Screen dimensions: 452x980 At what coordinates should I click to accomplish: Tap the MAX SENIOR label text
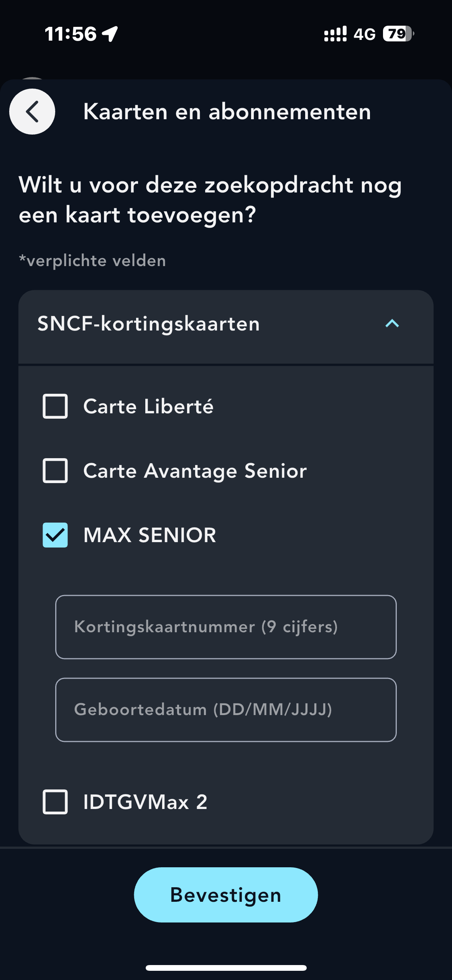pyautogui.click(x=150, y=535)
